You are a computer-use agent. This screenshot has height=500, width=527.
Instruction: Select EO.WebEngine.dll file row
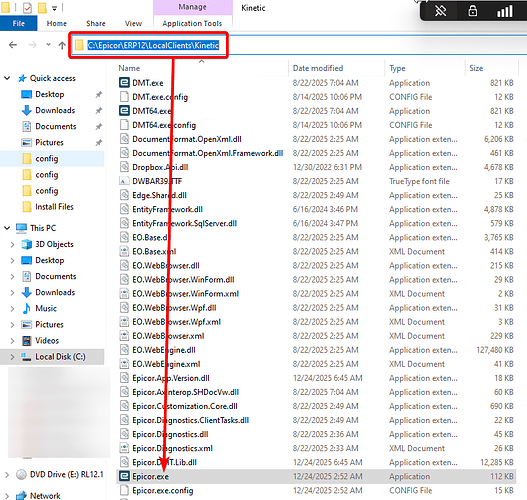[316, 350]
